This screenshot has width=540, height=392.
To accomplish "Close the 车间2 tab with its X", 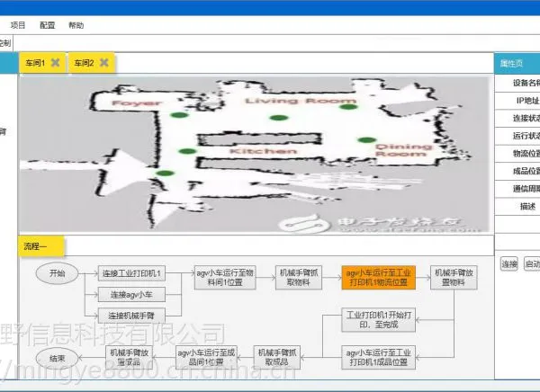I will (104, 62).
